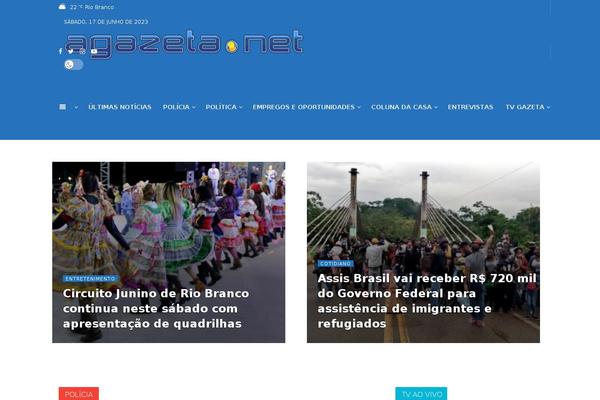Expand the Polícia dropdown chevron
This screenshot has width=600, height=400.
pyautogui.click(x=193, y=107)
